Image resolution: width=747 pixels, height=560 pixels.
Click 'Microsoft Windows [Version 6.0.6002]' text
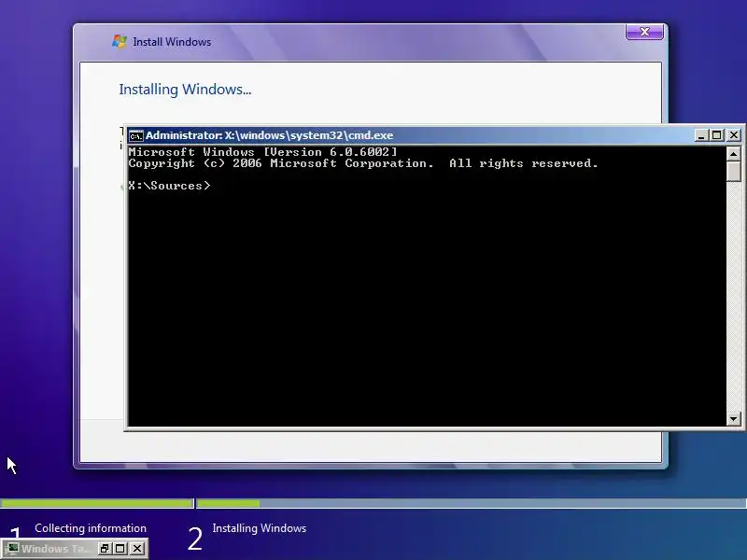tap(262, 152)
